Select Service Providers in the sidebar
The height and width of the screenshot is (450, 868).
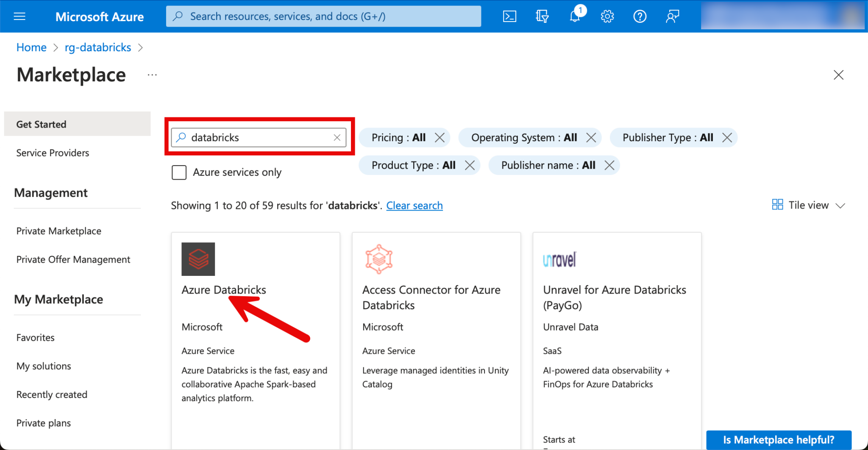point(53,153)
